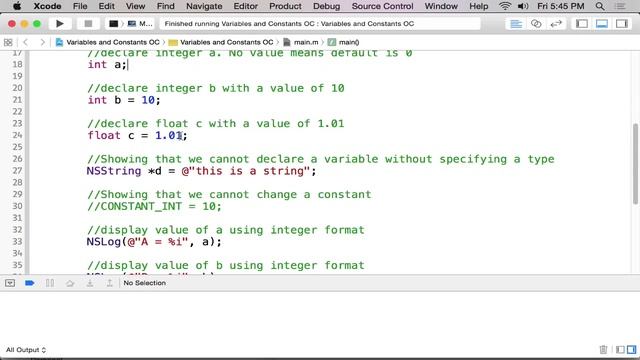This screenshot has width=640, height=360.
Task: Open the View menu
Action: (x=135, y=6)
